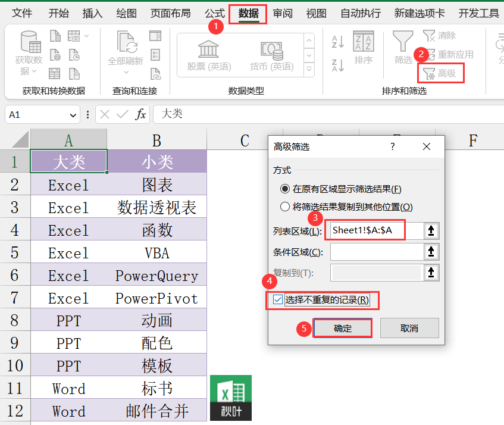Expand the 全部刷新 dropdown arrow
The image size is (504, 425).
[x=126, y=73]
